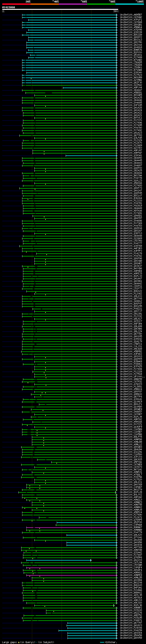Select the green ~80% identity legend segment
This screenshot has height=644, width=146.
(x=101, y=4)
